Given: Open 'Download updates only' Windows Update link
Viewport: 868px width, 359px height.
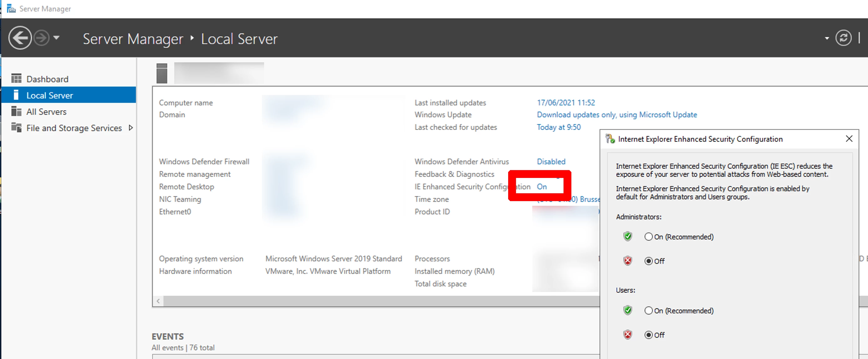Looking at the screenshot, I should pyautogui.click(x=617, y=115).
